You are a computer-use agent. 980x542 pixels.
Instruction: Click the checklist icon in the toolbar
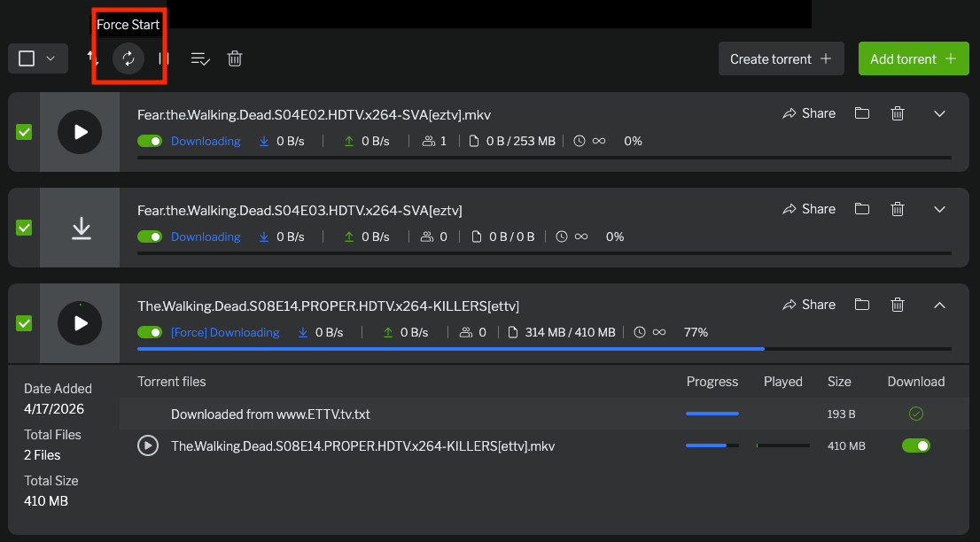[x=200, y=58]
